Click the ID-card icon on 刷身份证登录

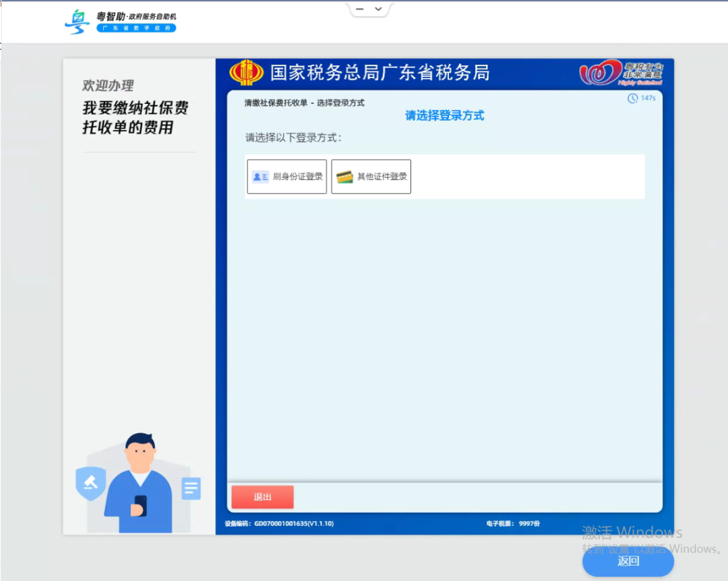pyautogui.click(x=260, y=176)
